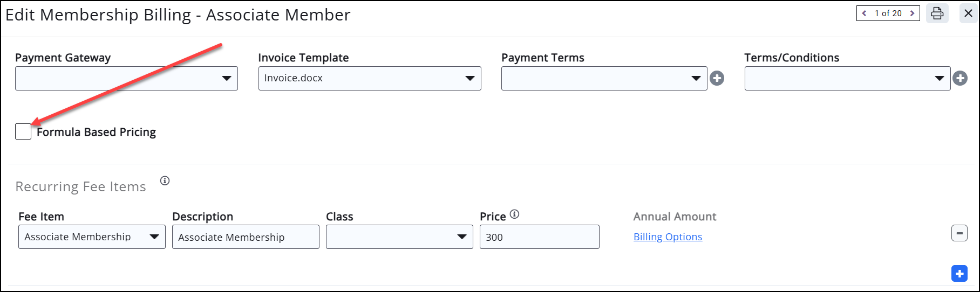Image resolution: width=980 pixels, height=292 pixels.
Task: Enable Formula Based Pricing checkbox
Action: [x=23, y=132]
